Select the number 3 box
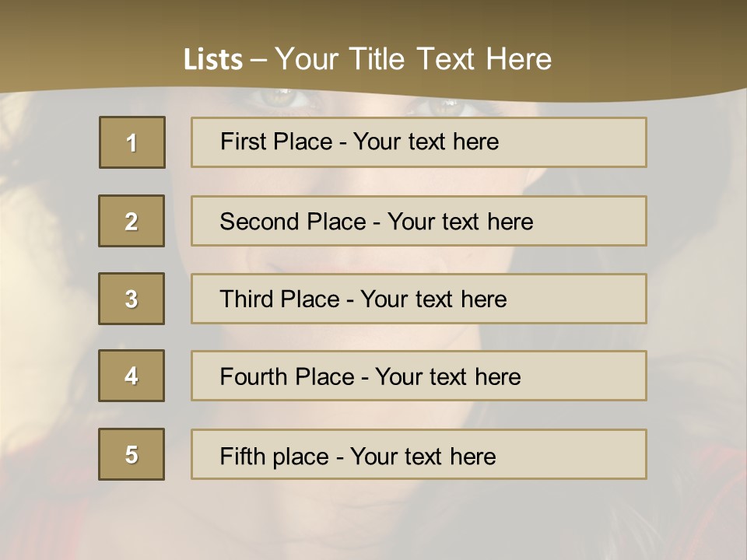The image size is (747, 560). (x=132, y=299)
